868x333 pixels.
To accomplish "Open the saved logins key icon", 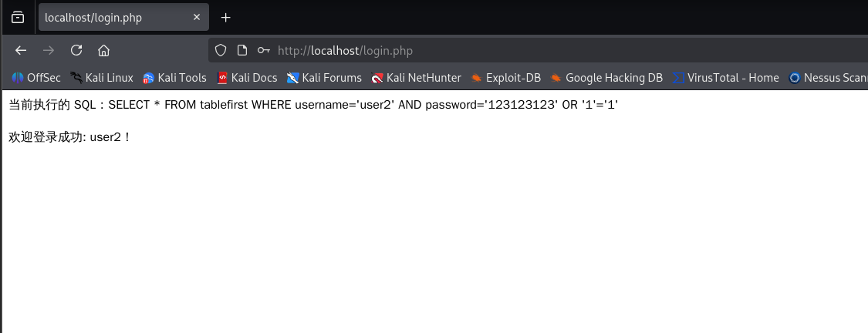I will 264,51.
